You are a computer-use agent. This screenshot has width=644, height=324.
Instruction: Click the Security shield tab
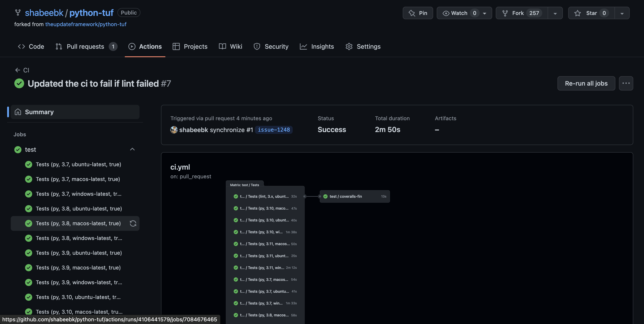click(x=271, y=46)
